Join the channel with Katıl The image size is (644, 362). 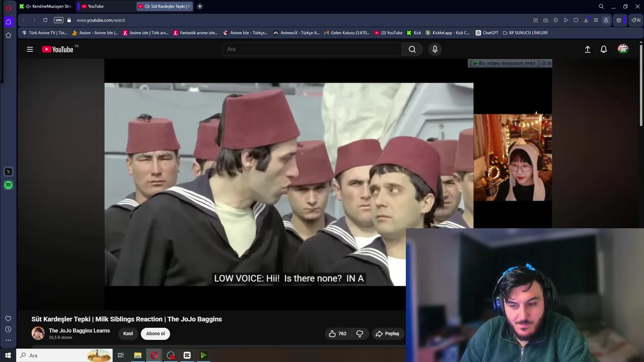[x=128, y=334]
